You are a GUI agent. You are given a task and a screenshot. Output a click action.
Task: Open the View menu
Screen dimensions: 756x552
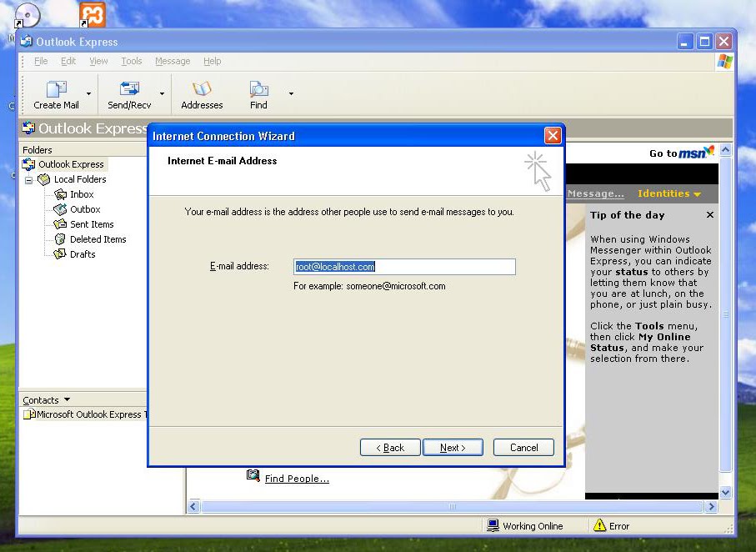[98, 61]
